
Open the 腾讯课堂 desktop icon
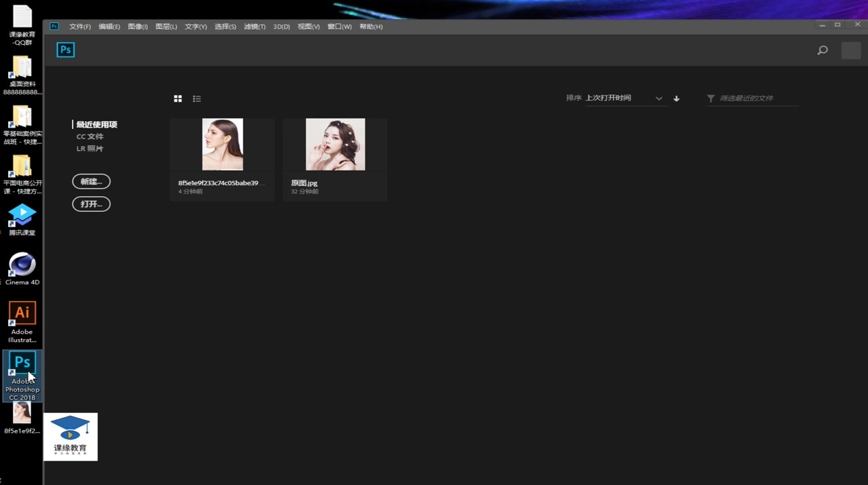pos(22,220)
